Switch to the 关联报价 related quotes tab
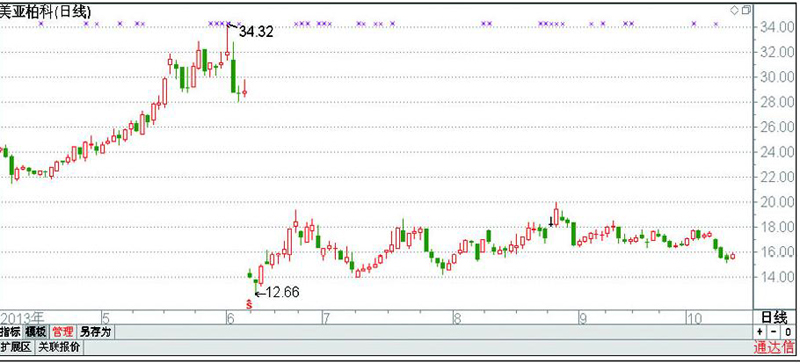800x364 pixels. click(59, 348)
